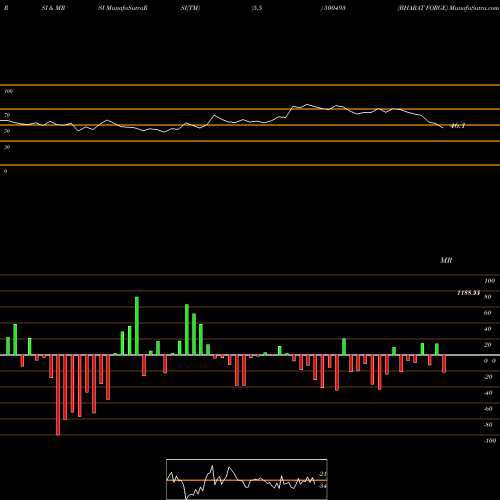
Task: Click the 70 level label on RSI axis
Action: point(7,115)
